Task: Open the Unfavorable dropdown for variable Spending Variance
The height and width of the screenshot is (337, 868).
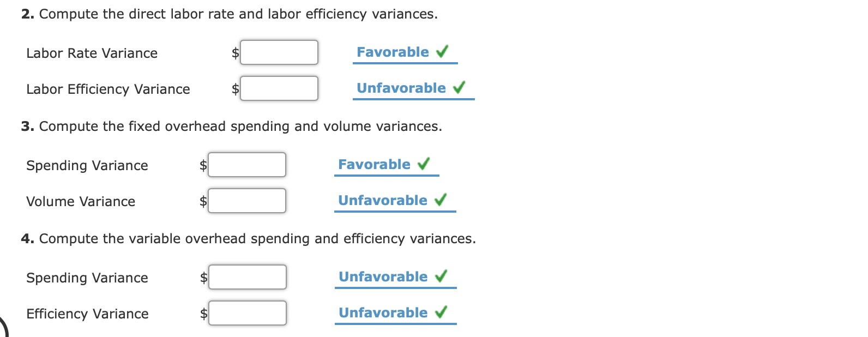Action: click(396, 277)
